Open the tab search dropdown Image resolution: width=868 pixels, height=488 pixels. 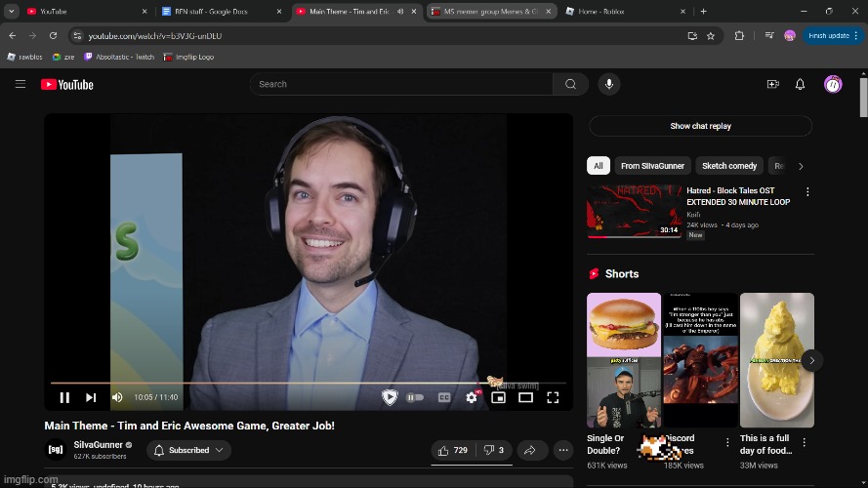(x=11, y=11)
